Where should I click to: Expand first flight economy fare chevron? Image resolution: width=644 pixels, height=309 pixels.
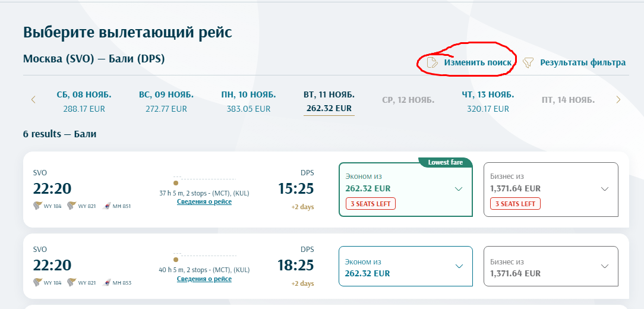[459, 189]
